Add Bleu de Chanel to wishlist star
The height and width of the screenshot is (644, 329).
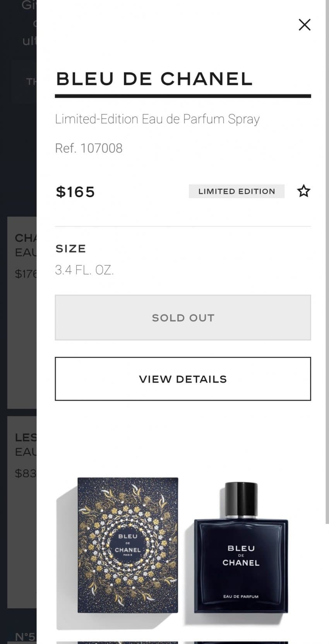[x=303, y=191]
